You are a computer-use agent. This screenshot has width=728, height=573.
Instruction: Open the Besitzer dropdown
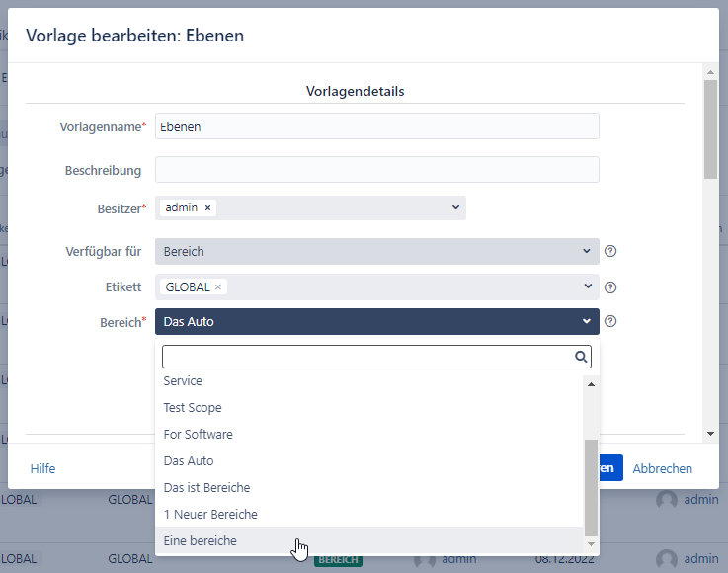tap(455, 207)
